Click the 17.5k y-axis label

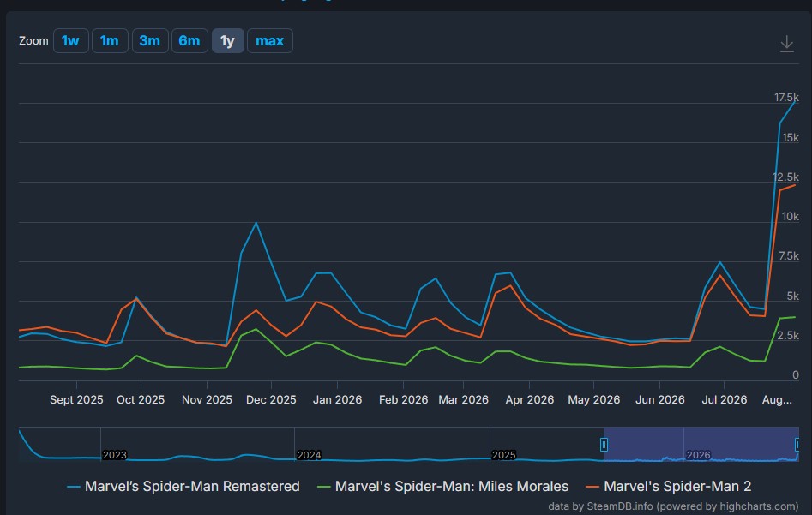tap(786, 98)
